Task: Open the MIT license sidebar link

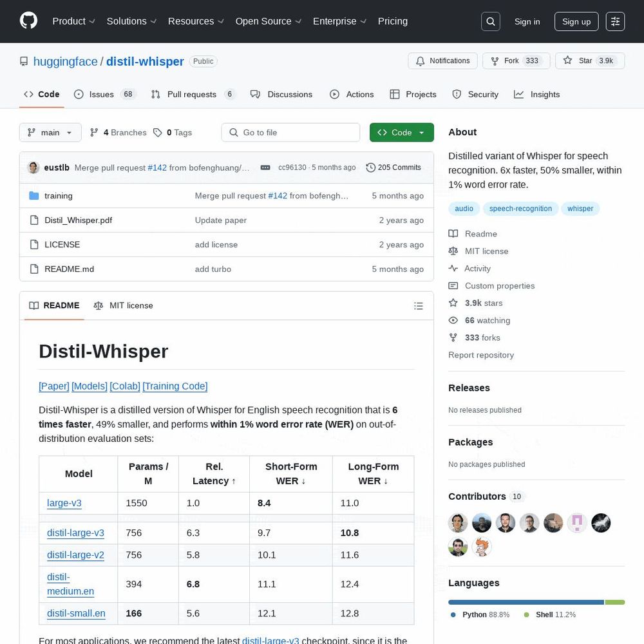Action: (478, 251)
